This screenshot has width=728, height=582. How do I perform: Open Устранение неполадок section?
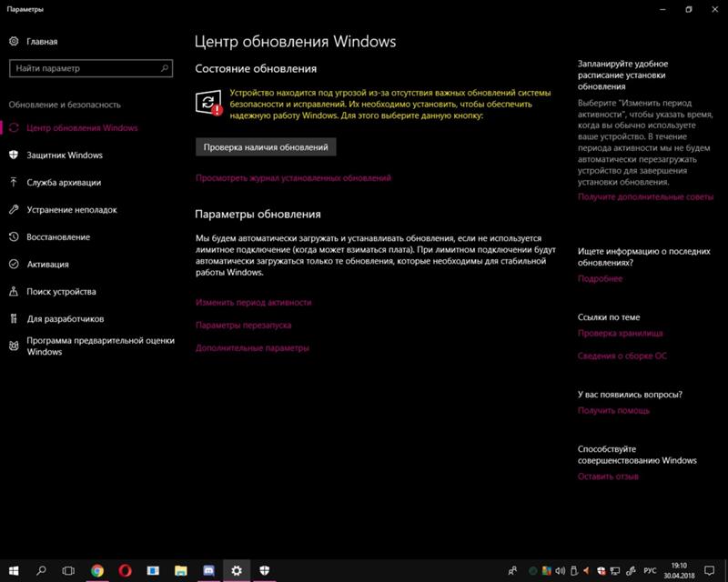click(x=72, y=210)
